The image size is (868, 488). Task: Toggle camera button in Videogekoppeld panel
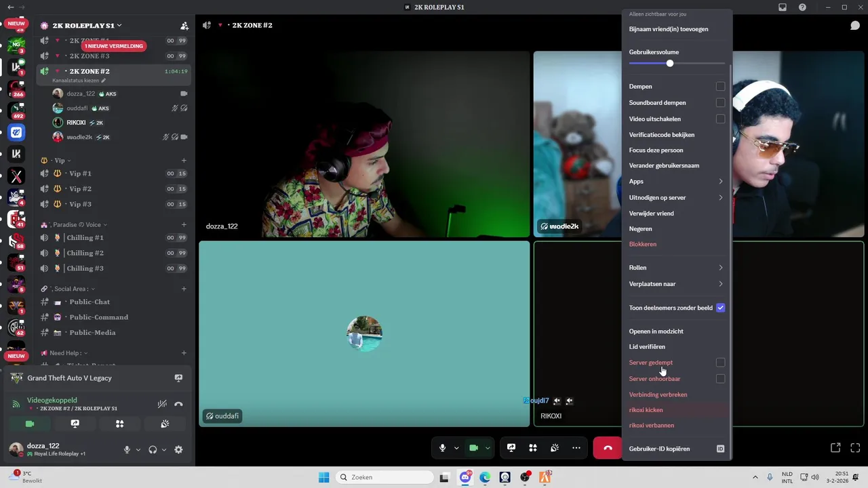(x=29, y=424)
